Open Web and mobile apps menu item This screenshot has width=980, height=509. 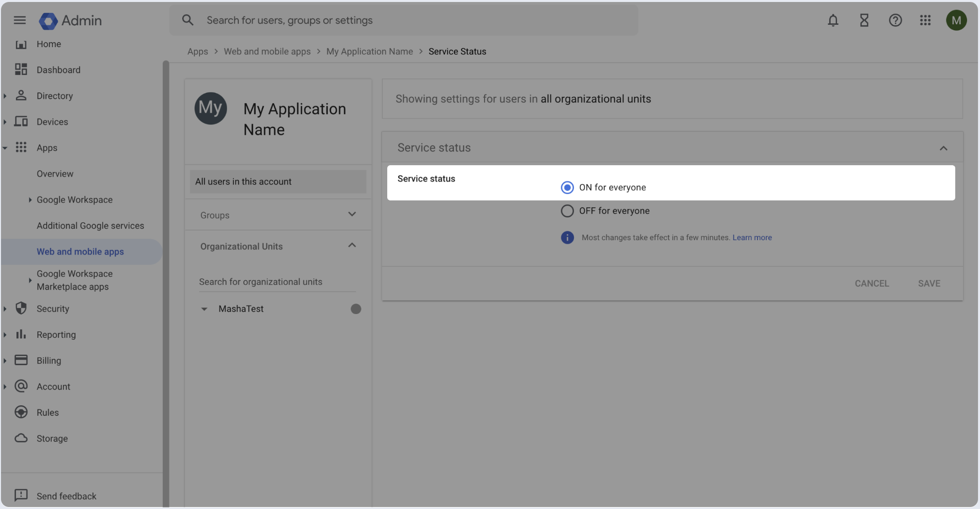coord(80,252)
